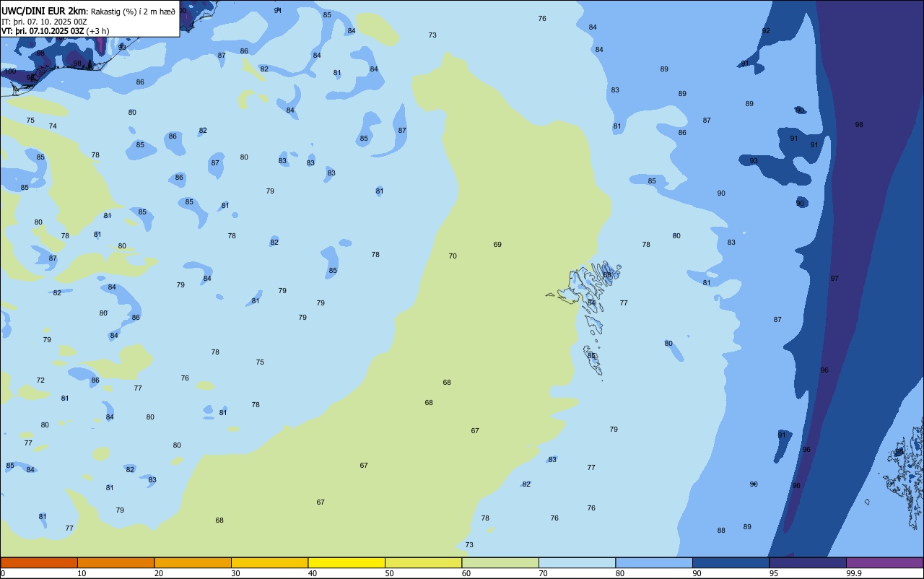Viewport: 924px width, 579px height.
Task: Select the 'VT: þri. 07.10.2025 03Z' valid time
Action: click(43, 31)
